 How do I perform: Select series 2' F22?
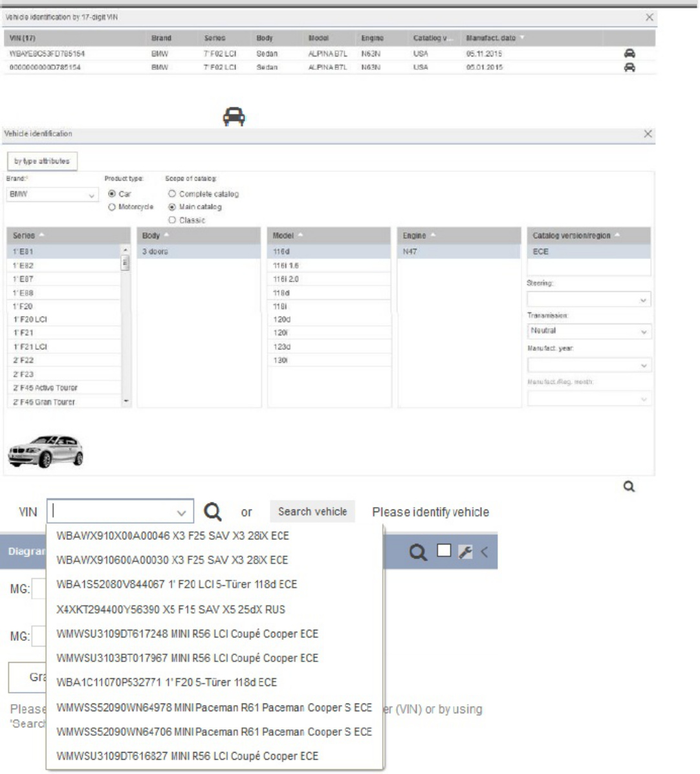click(64, 360)
